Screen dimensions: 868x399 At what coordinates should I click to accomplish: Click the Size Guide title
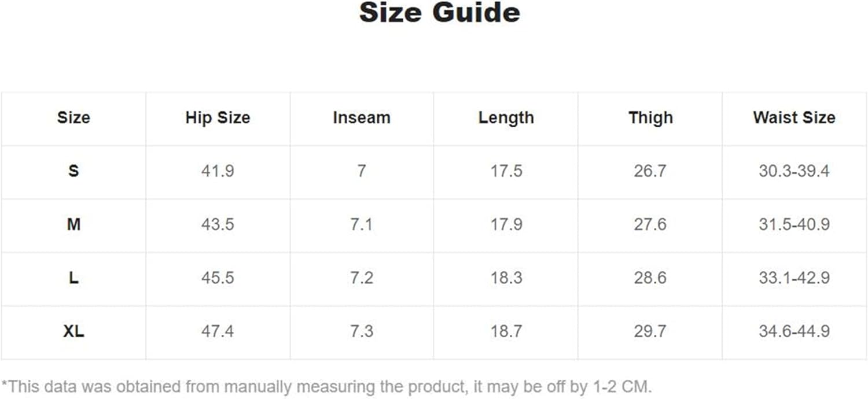439,13
